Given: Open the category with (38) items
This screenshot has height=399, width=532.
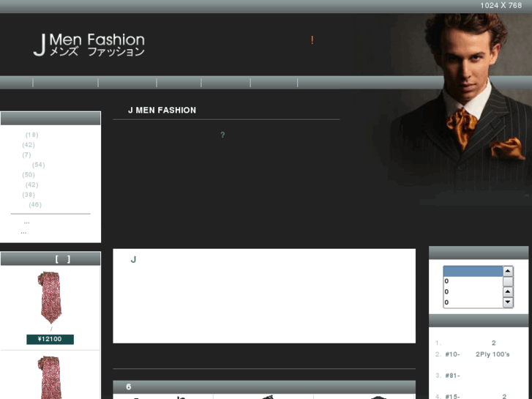Looking at the screenshot, I should pyautogui.click(x=28, y=195).
